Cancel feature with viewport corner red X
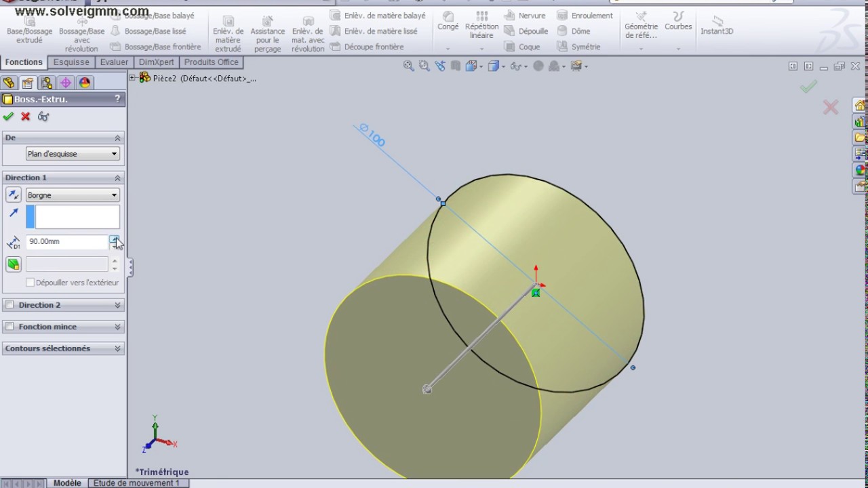This screenshot has height=488, width=868. tap(831, 107)
